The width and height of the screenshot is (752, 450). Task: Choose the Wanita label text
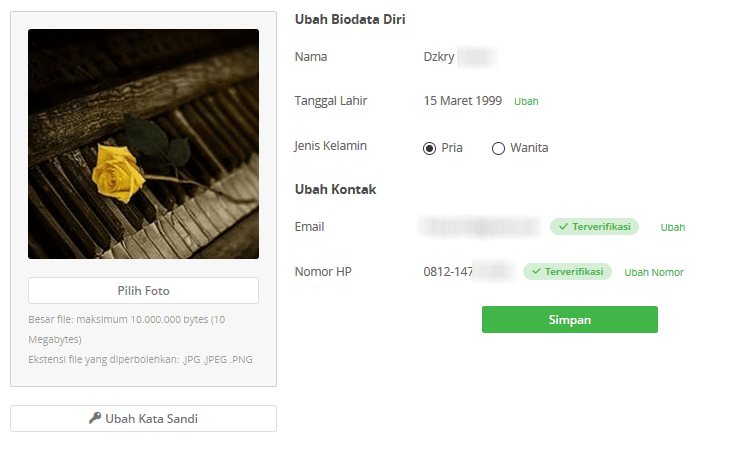pyautogui.click(x=529, y=148)
